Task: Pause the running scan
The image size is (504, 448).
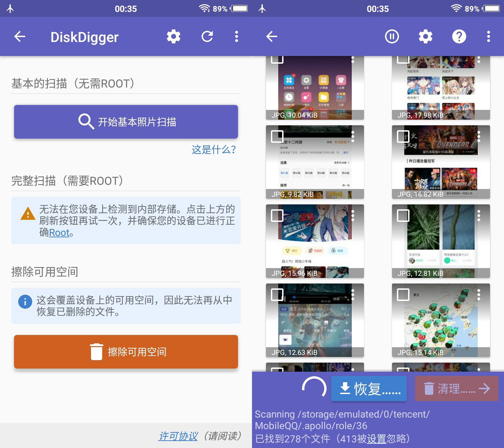Action: [392, 36]
